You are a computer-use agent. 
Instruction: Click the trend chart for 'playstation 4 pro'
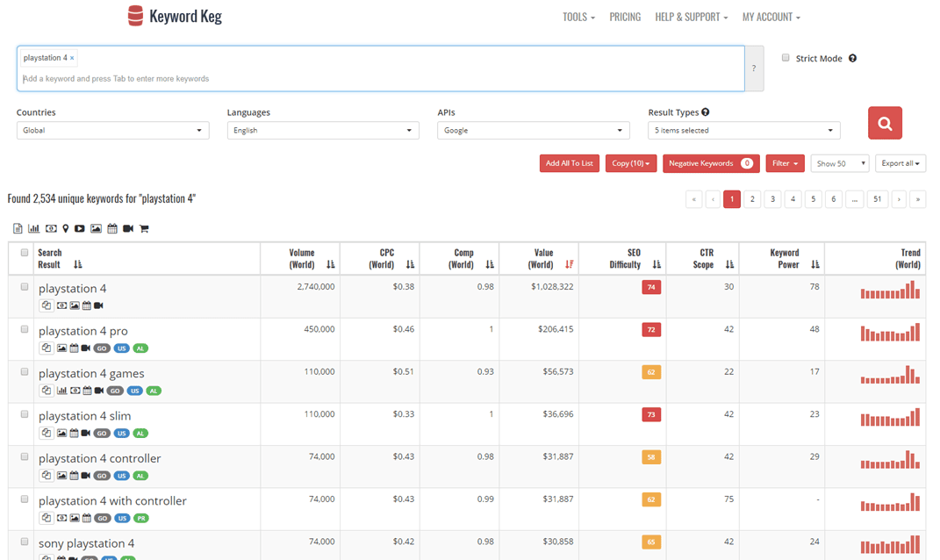tap(890, 333)
